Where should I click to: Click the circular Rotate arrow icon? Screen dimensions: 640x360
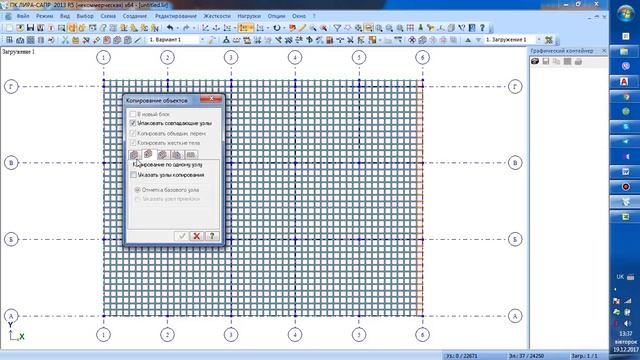pyautogui.click(x=277, y=28)
